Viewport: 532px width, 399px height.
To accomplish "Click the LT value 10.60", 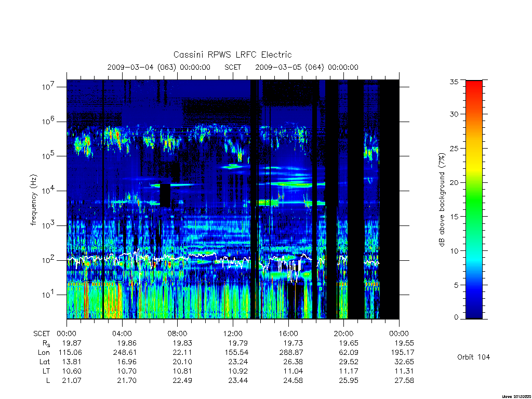I will 72,371.
